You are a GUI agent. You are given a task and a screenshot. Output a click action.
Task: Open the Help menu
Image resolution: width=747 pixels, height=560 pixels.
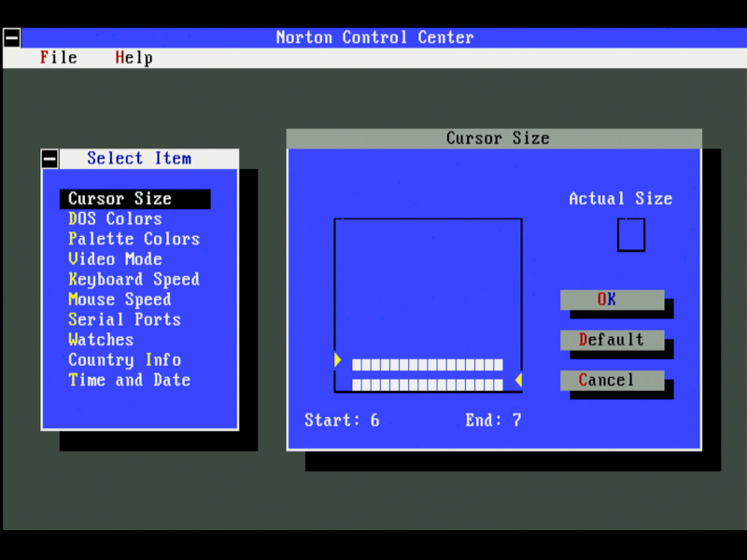pyautogui.click(x=134, y=58)
